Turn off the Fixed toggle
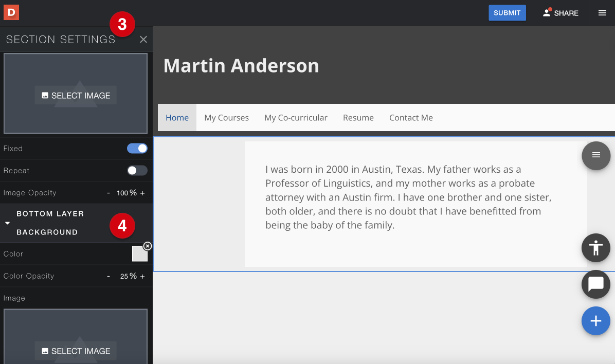The height and width of the screenshot is (364, 615). [x=137, y=148]
